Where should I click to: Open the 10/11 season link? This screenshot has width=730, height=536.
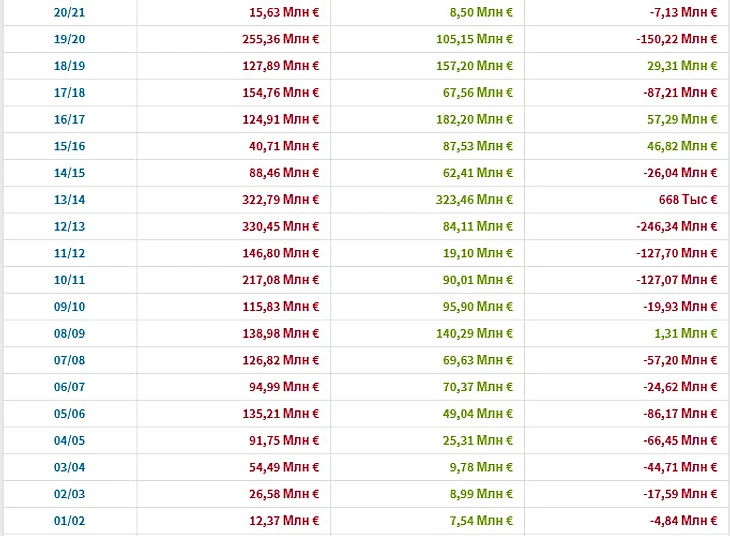tap(68, 280)
